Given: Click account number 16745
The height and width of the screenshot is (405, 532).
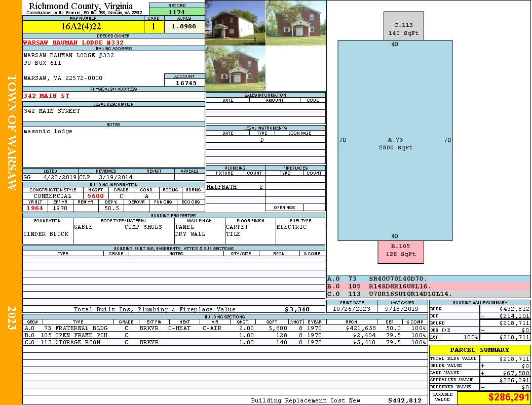Looking at the screenshot, I should [186, 83].
